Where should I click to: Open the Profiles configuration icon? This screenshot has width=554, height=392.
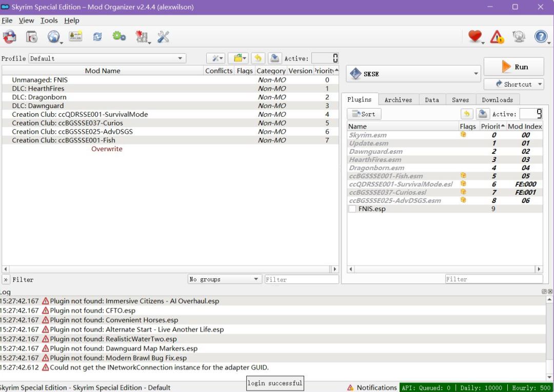coord(76,37)
